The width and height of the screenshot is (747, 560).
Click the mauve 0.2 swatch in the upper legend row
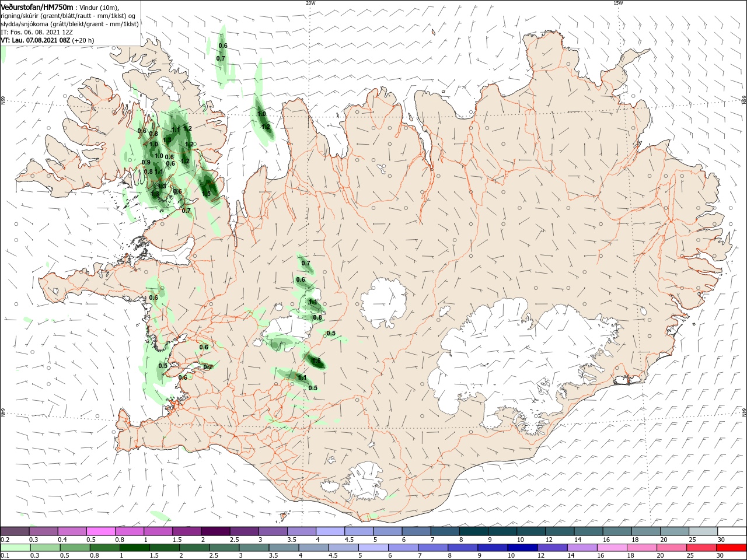pyautogui.click(x=15, y=531)
